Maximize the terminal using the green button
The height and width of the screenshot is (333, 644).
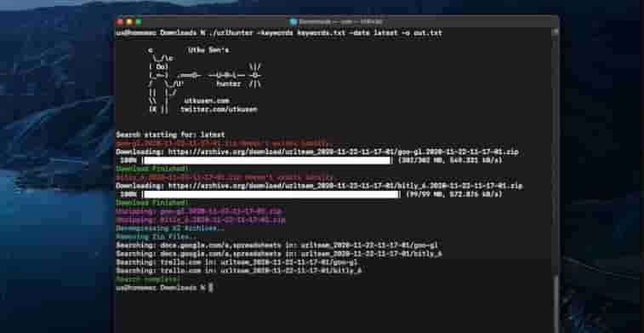point(139,22)
